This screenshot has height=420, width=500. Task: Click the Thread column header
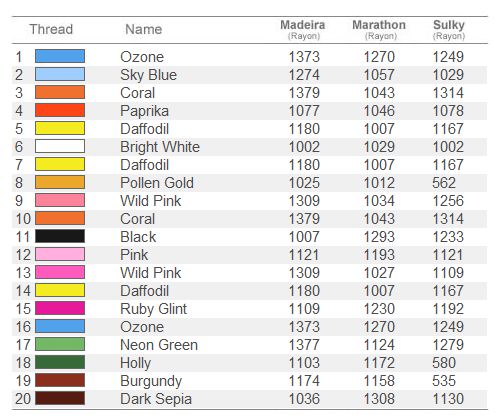[51, 29]
